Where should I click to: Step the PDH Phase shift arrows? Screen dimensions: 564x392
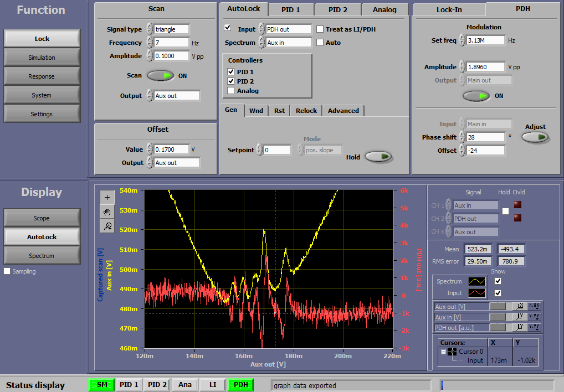point(462,137)
